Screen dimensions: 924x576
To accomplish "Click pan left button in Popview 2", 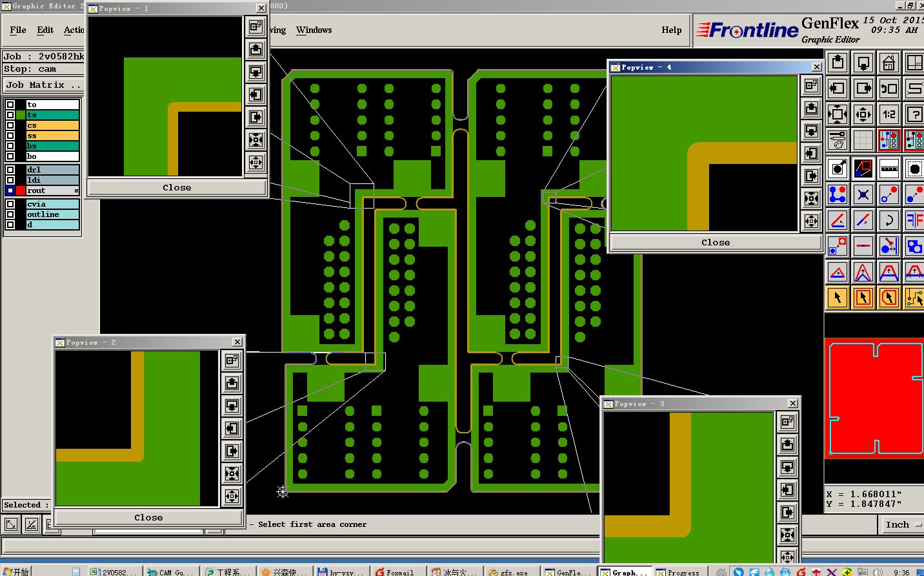I will (x=232, y=428).
